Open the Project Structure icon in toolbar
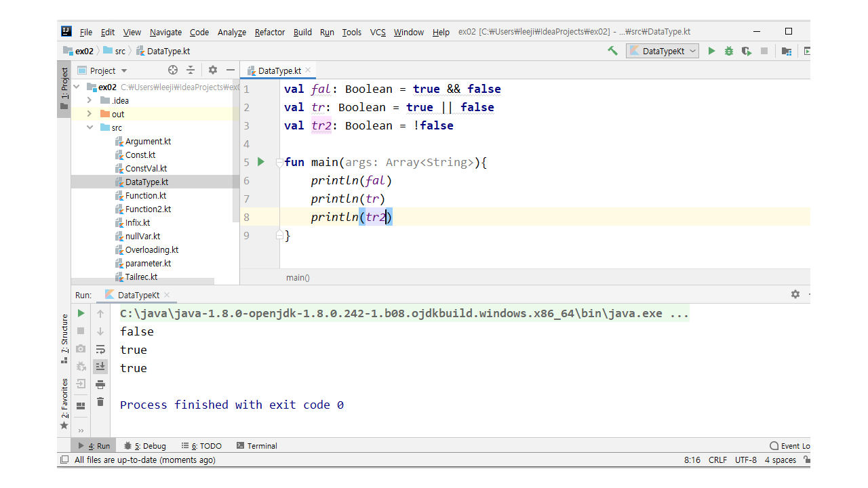 tap(787, 51)
